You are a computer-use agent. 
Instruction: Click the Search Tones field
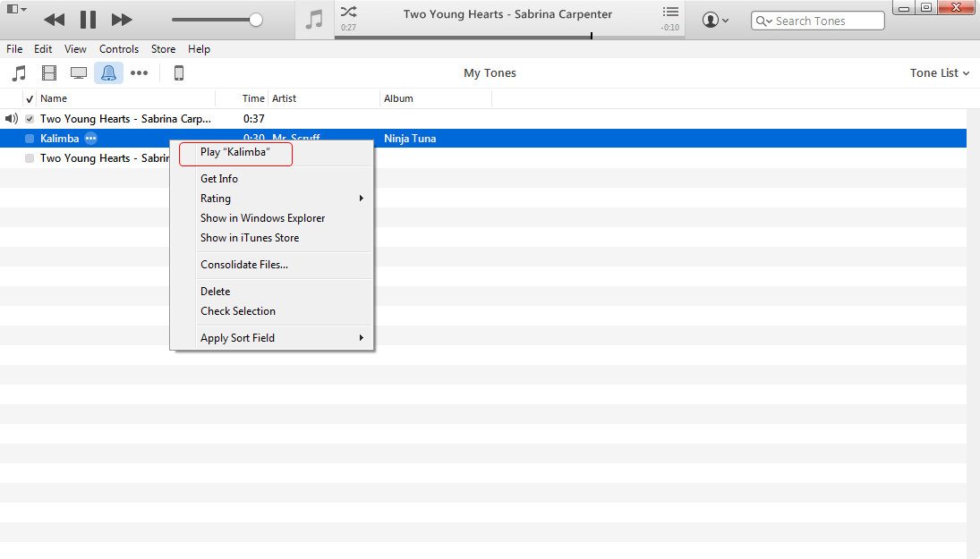pos(817,21)
